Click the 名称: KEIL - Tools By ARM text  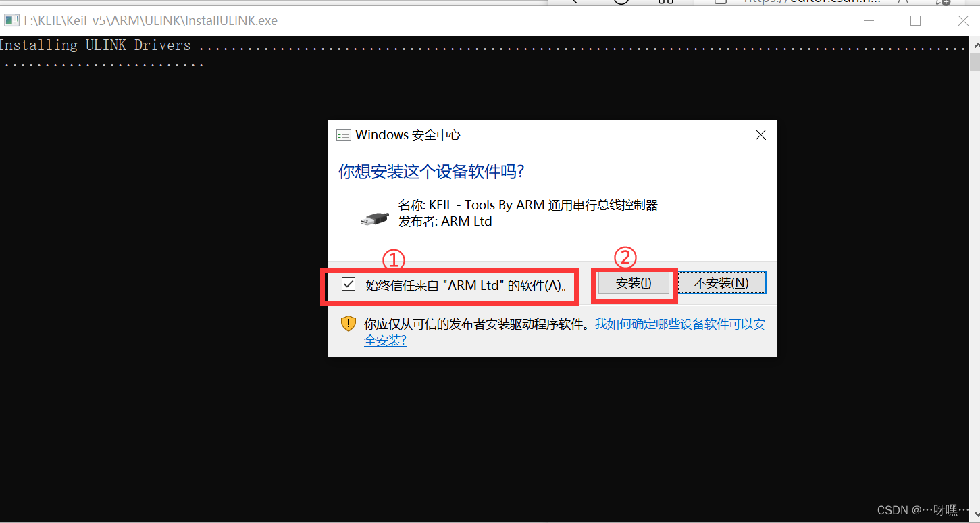click(x=528, y=205)
